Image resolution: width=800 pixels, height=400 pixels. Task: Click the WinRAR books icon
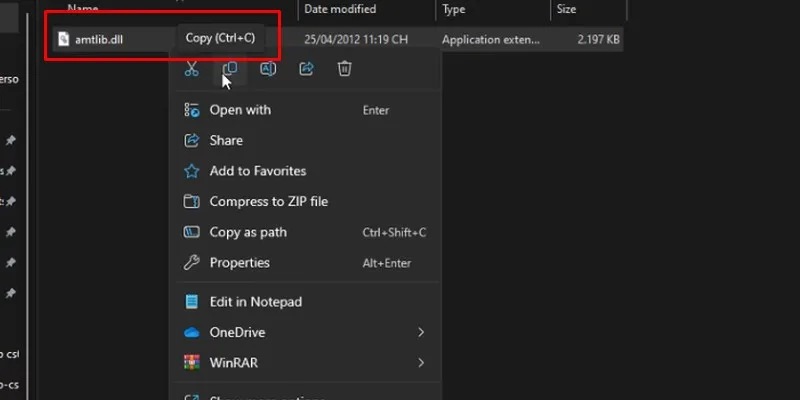(x=191, y=362)
